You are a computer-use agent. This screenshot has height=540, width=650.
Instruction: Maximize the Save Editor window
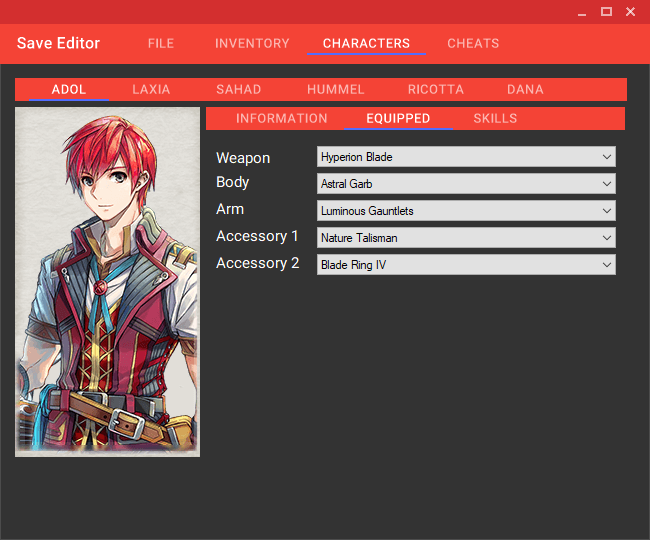click(606, 12)
